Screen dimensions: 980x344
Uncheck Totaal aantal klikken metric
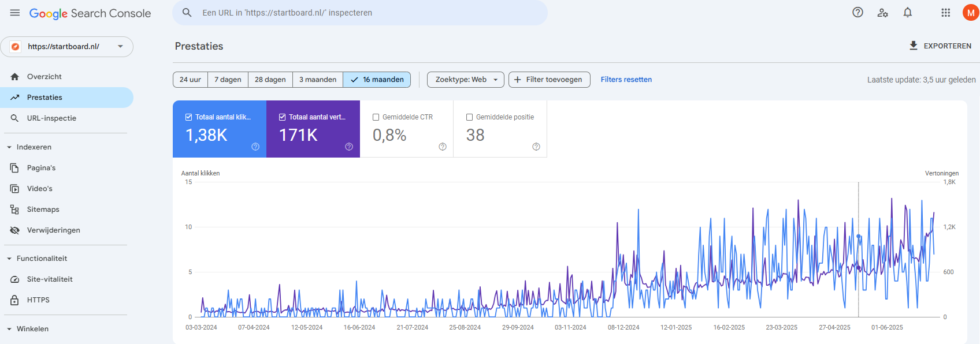[x=188, y=117]
